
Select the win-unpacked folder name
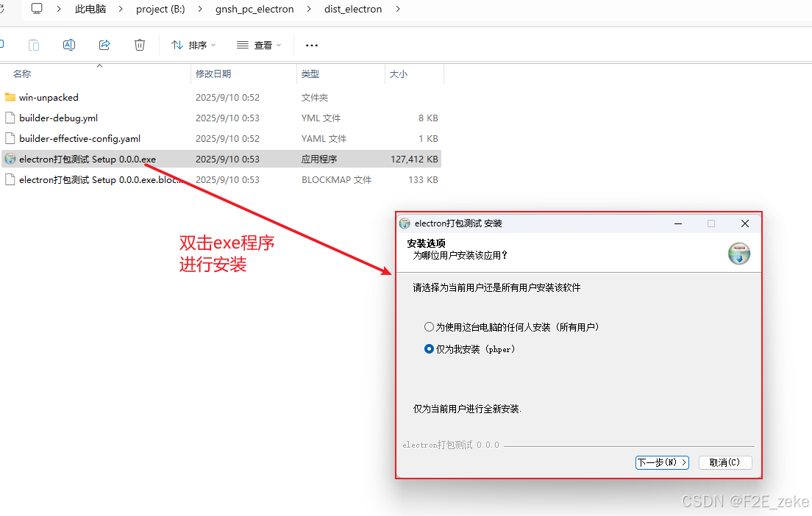(49, 97)
